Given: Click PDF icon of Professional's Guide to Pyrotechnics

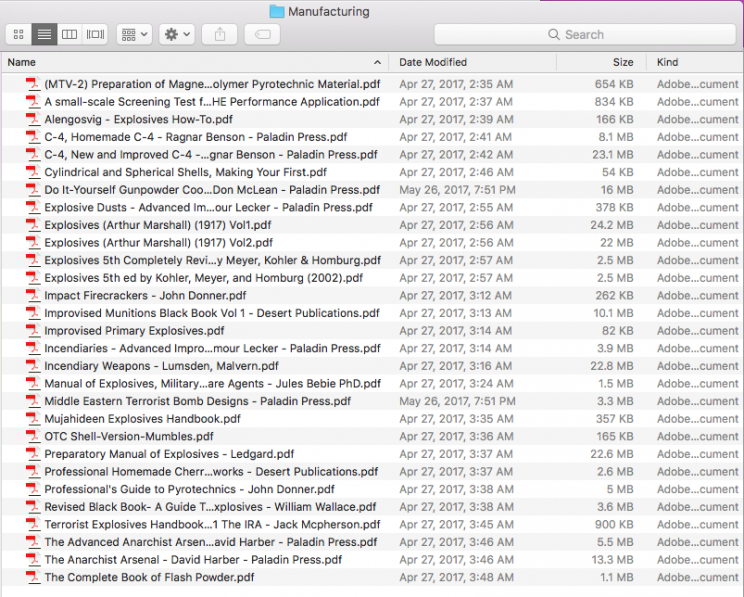Looking at the screenshot, I should pos(33,490).
